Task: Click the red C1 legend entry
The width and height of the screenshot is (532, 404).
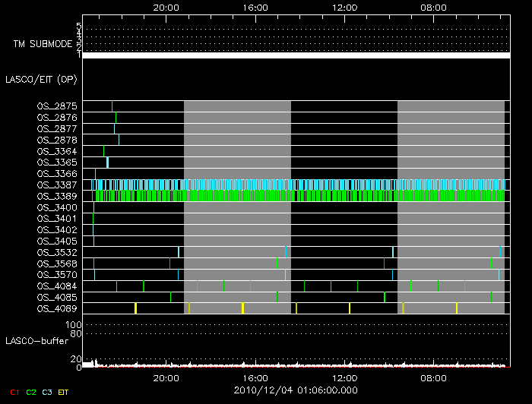Action: click(14, 392)
